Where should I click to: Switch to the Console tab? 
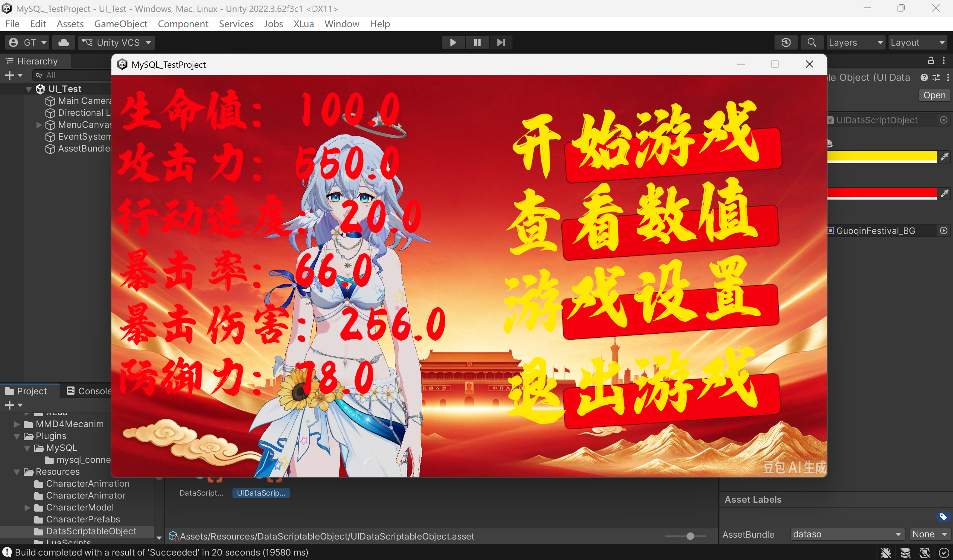point(89,391)
